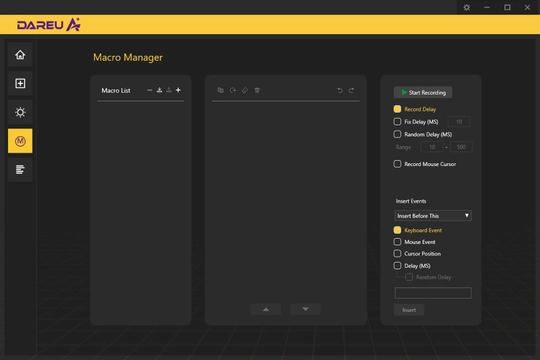This screenshot has height=360, width=540.
Task: Open the lighting settings sidebar icon
Action: pos(20,112)
